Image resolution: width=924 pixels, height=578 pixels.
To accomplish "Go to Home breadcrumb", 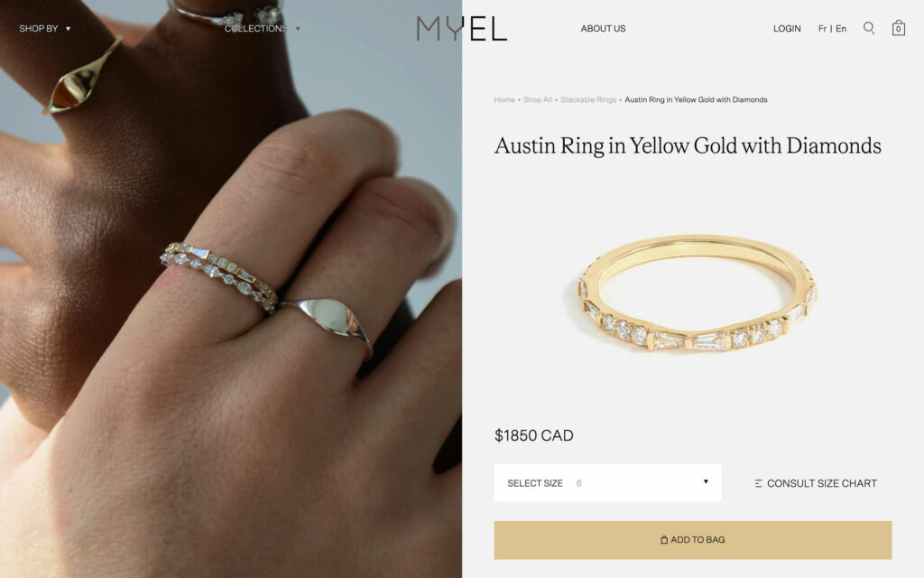I will (x=504, y=99).
